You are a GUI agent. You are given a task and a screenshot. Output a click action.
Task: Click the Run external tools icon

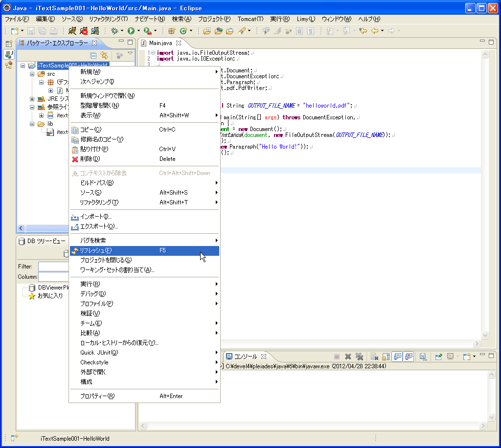point(147,31)
